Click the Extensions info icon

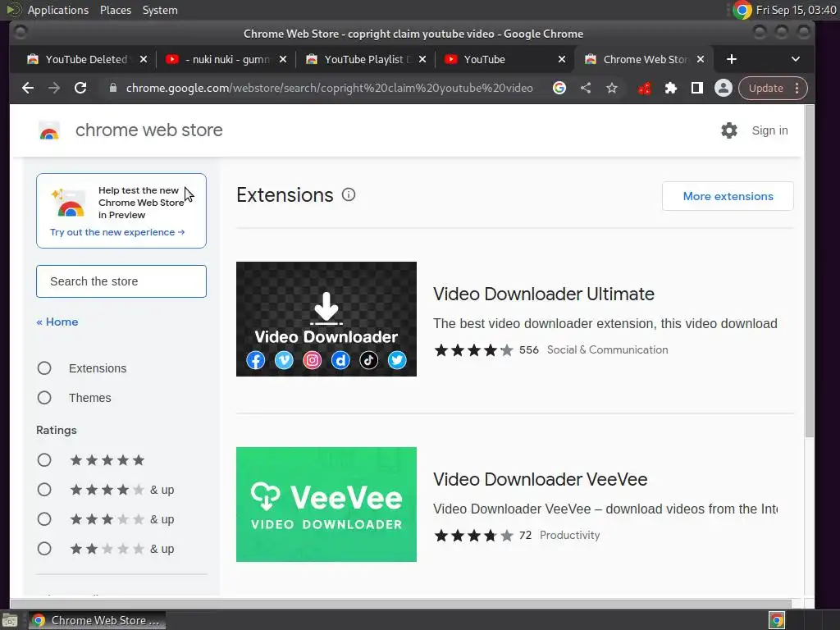tap(349, 194)
